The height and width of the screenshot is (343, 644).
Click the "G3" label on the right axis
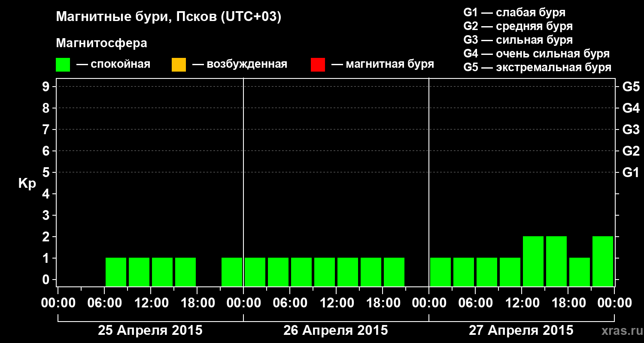point(631,130)
